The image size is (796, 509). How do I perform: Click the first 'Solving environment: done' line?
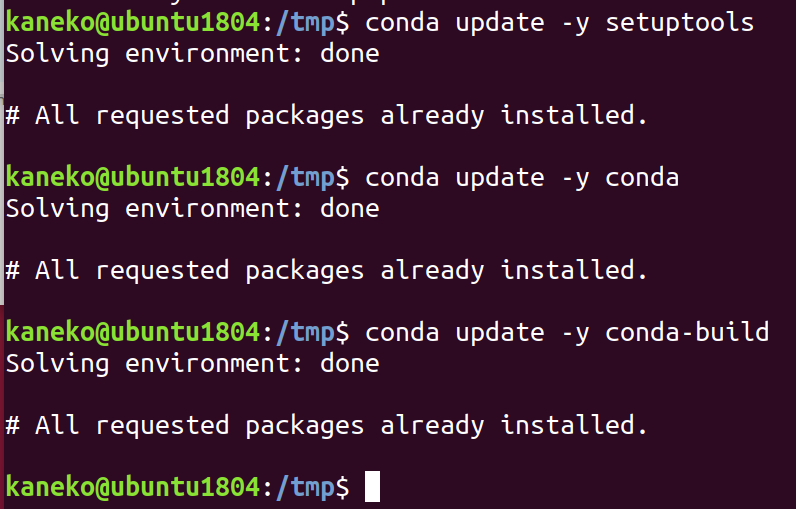point(192,54)
